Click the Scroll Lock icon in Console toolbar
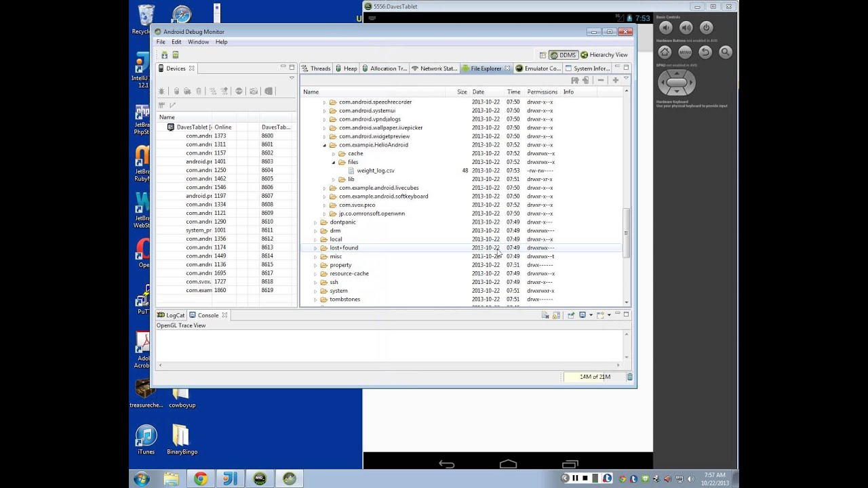This screenshot has height=488, width=868. (556, 315)
